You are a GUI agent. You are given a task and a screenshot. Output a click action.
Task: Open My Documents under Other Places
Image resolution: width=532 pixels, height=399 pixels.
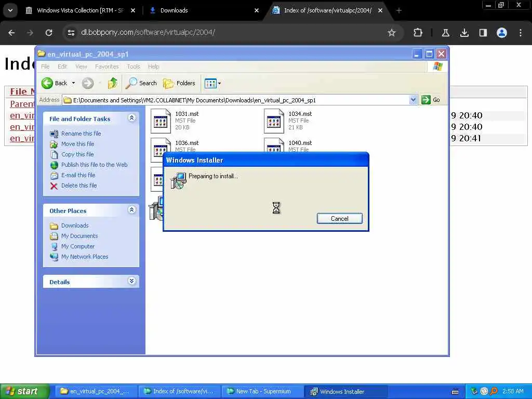point(79,236)
